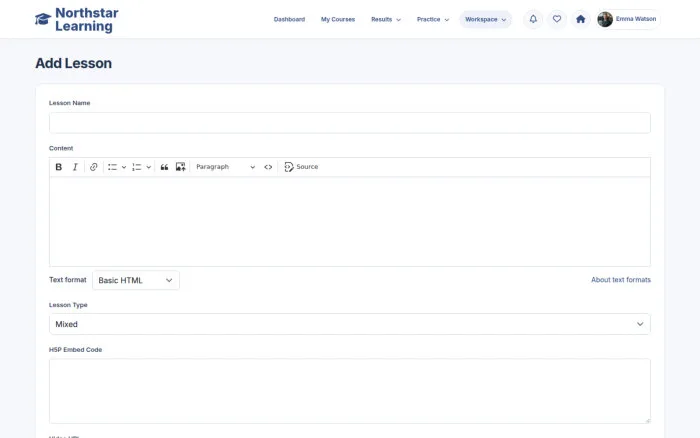Click inside the Content editor area
The image size is (700, 438).
click(x=350, y=221)
